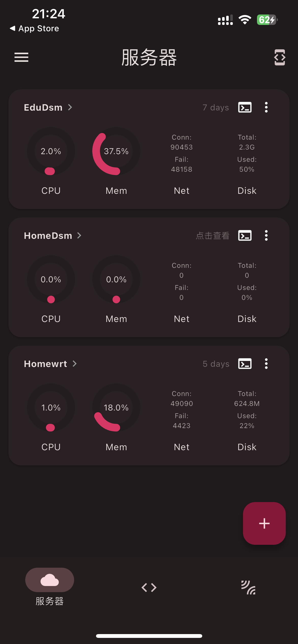Open the hamburger navigation menu
The image size is (298, 644).
click(21, 57)
